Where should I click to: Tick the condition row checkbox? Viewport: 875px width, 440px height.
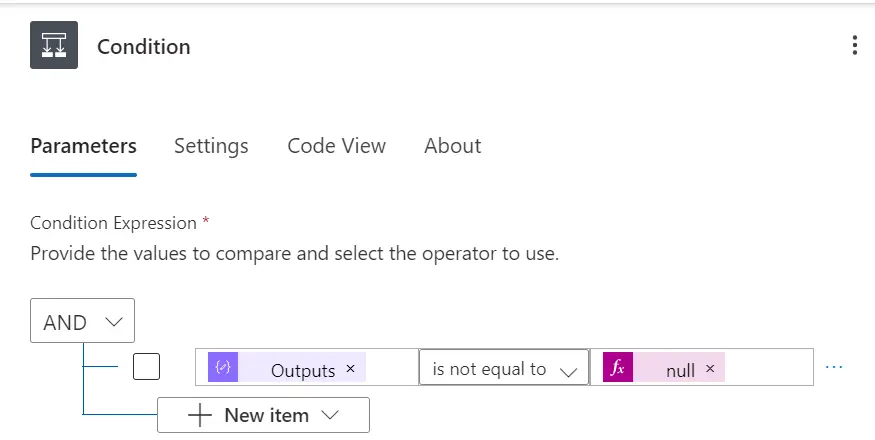click(x=146, y=367)
